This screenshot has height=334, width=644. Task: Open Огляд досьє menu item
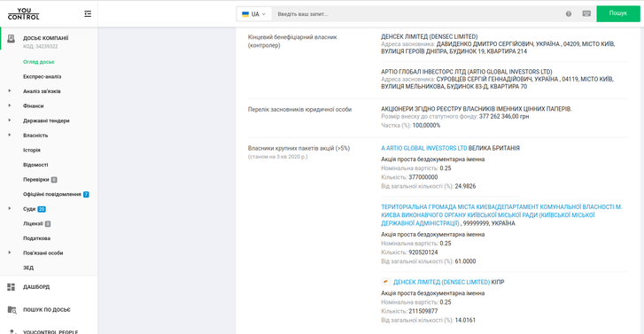[x=39, y=62]
